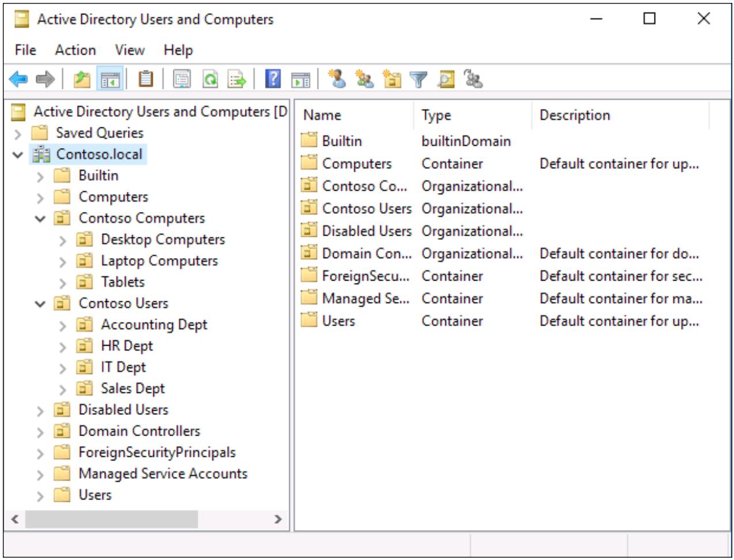Click the Contoso.local domain icon in tree
This screenshot has width=734, height=560.
pos(42,154)
